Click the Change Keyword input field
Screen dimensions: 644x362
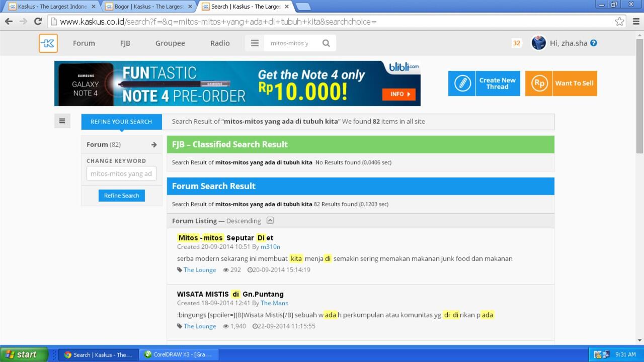pos(121,173)
